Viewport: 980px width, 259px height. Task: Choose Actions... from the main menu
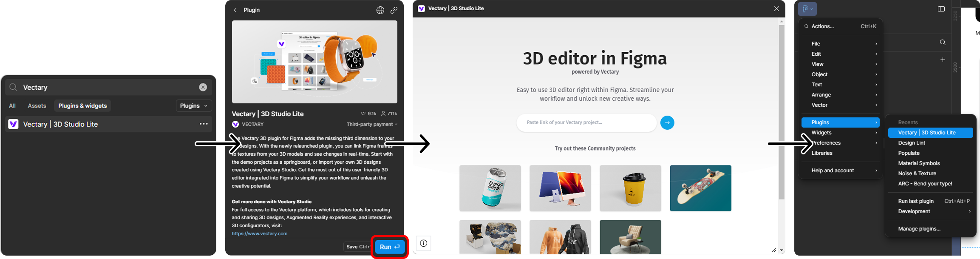coord(840,26)
